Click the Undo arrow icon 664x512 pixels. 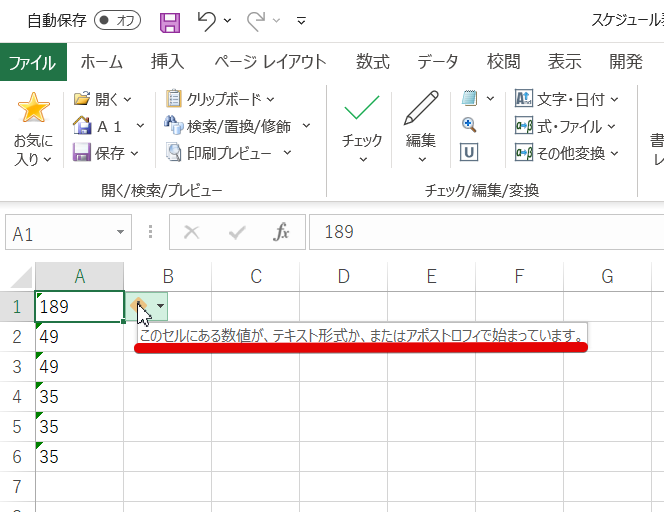(x=207, y=21)
